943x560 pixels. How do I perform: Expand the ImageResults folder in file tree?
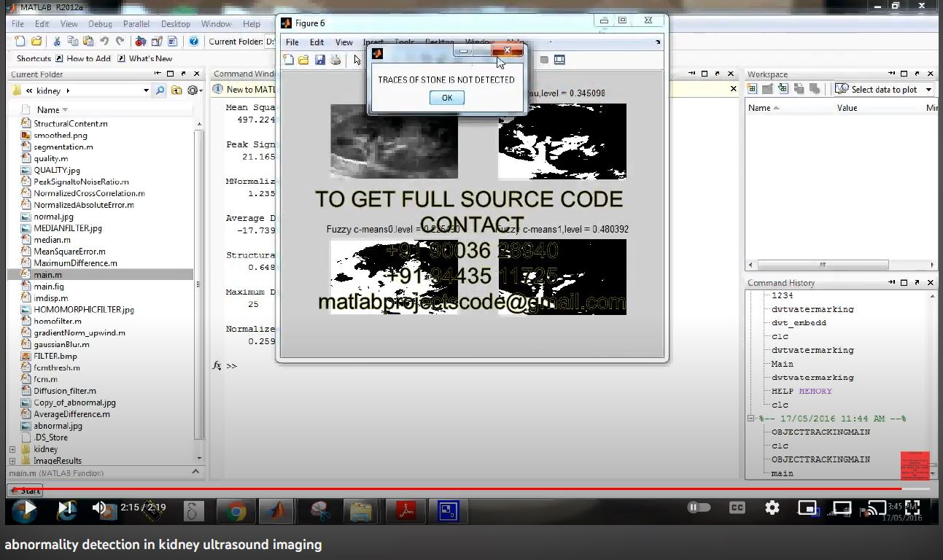[12, 461]
